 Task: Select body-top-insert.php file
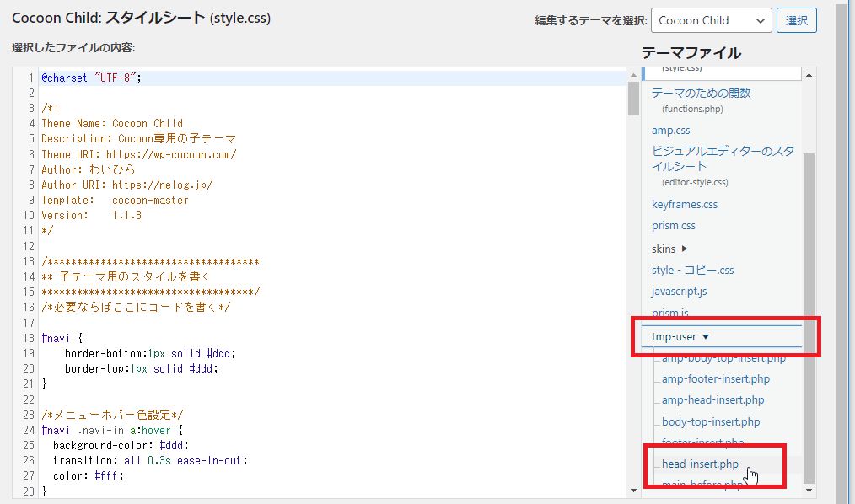tap(710, 422)
